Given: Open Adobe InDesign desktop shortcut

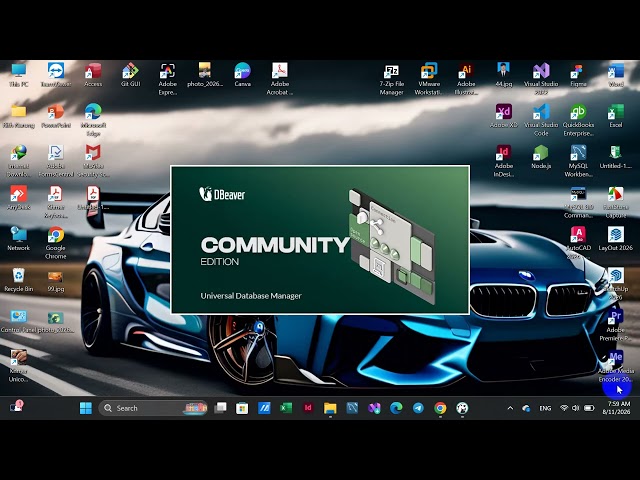Looking at the screenshot, I should click(x=504, y=161).
